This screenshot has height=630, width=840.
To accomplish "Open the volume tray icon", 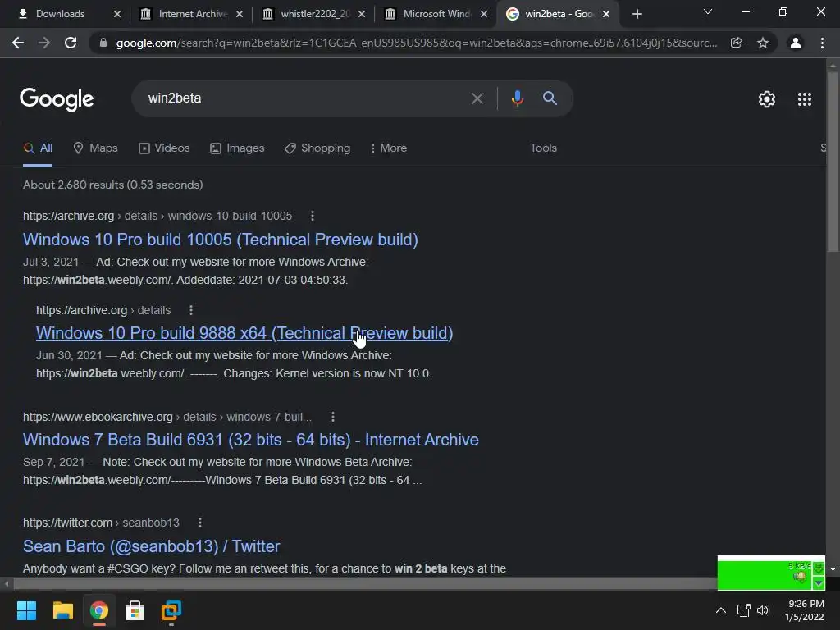I will coord(763,610).
